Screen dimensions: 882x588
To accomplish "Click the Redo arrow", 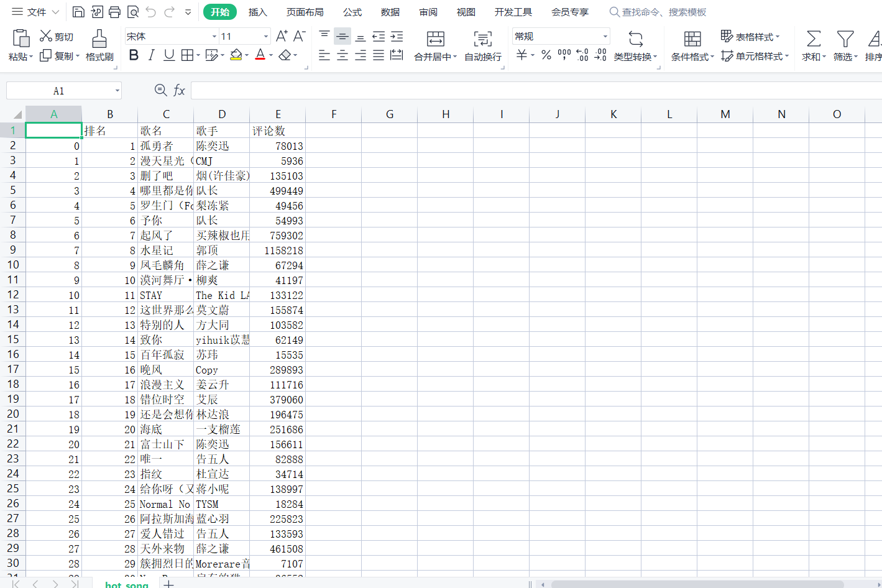I will [x=169, y=12].
